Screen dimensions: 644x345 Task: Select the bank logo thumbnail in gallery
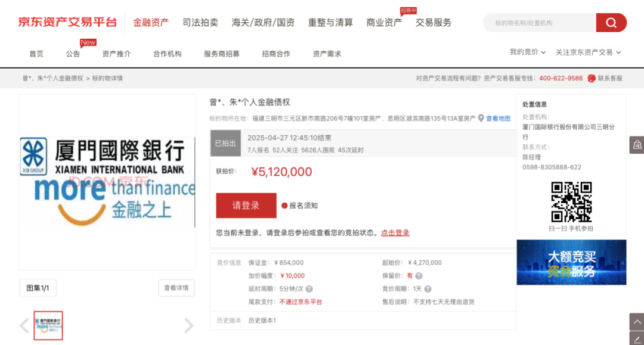pos(48,326)
